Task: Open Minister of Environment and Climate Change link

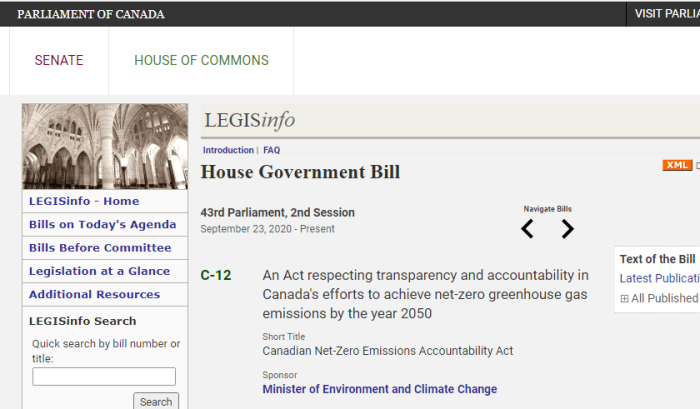Action: click(x=379, y=389)
